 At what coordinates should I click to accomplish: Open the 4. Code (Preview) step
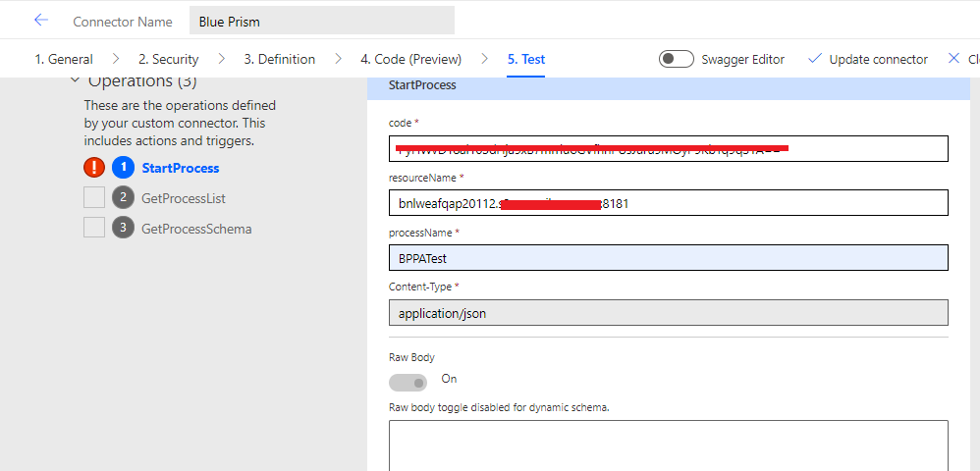coord(411,59)
